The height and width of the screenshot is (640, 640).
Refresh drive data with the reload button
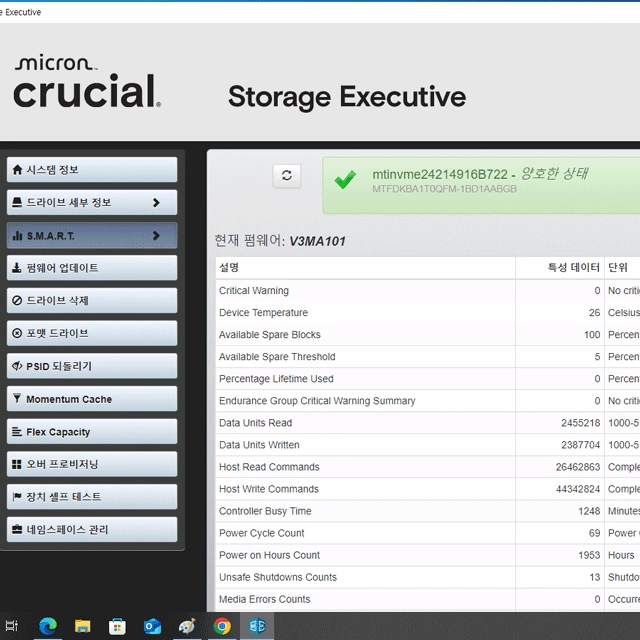[287, 176]
